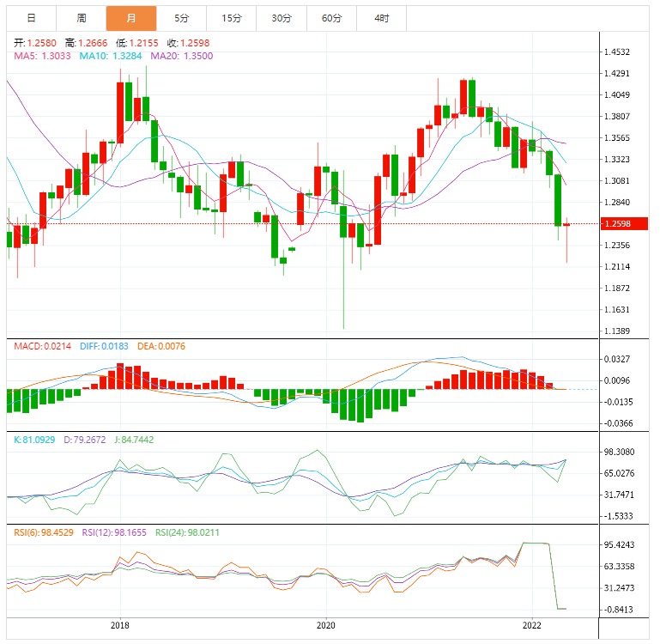Open the 5分 timeframe tab
The height and width of the screenshot is (644, 660).
tap(181, 19)
